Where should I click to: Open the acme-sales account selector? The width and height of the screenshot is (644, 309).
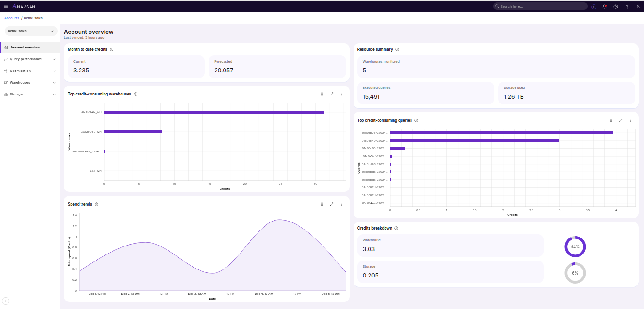point(30,30)
